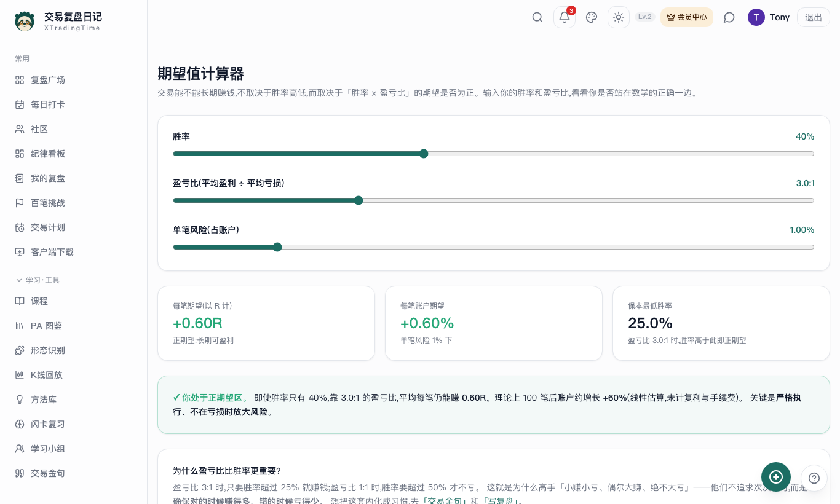Click the floating green plus button
This screenshot has width=840, height=504.
point(776,477)
